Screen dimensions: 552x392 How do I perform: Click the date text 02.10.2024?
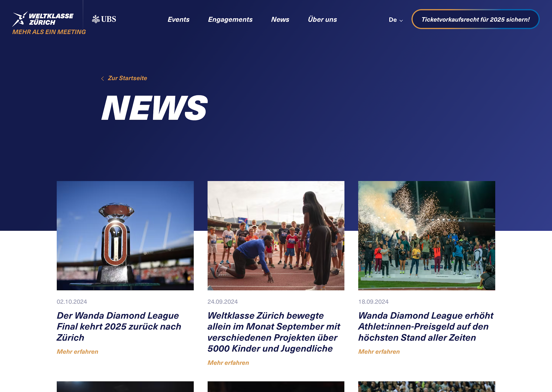72,302
